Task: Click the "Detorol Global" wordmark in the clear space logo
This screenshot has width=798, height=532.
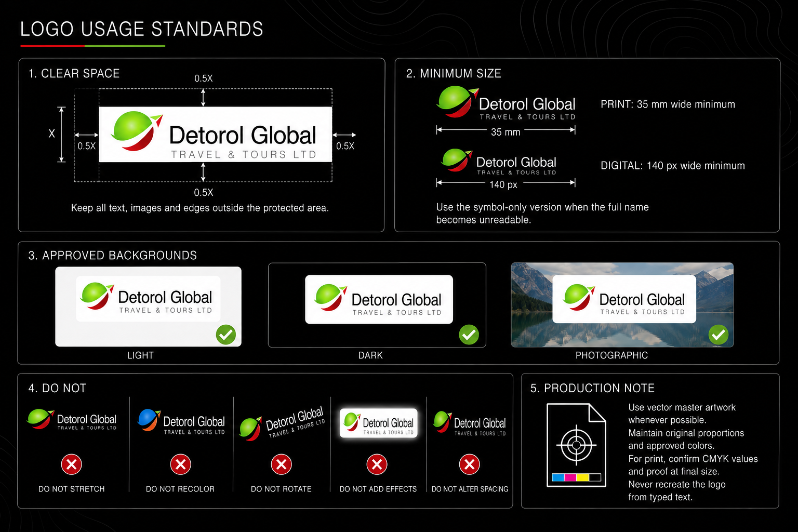Action: click(x=243, y=136)
